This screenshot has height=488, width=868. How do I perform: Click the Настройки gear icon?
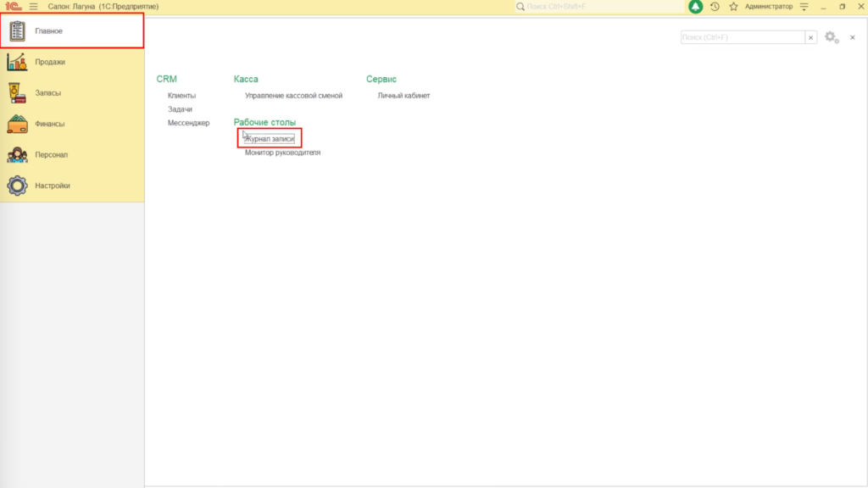click(x=17, y=186)
